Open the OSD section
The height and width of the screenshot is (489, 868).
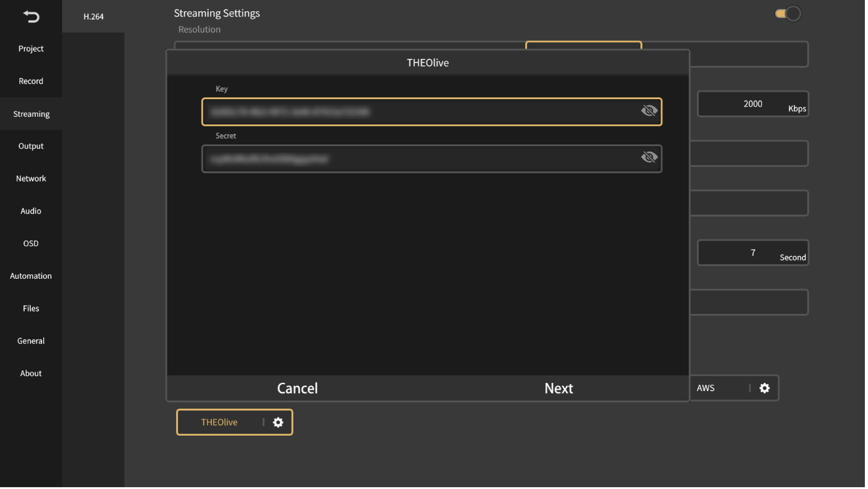tap(31, 244)
